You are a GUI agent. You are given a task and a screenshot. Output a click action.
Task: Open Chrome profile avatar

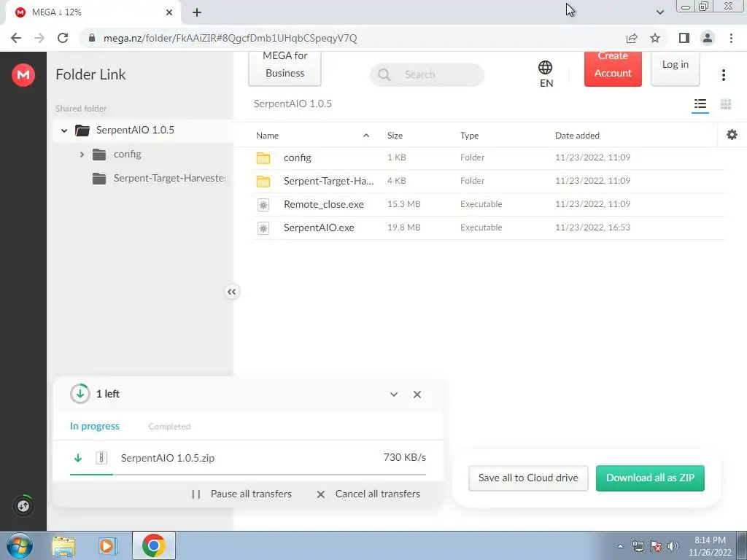(x=708, y=38)
